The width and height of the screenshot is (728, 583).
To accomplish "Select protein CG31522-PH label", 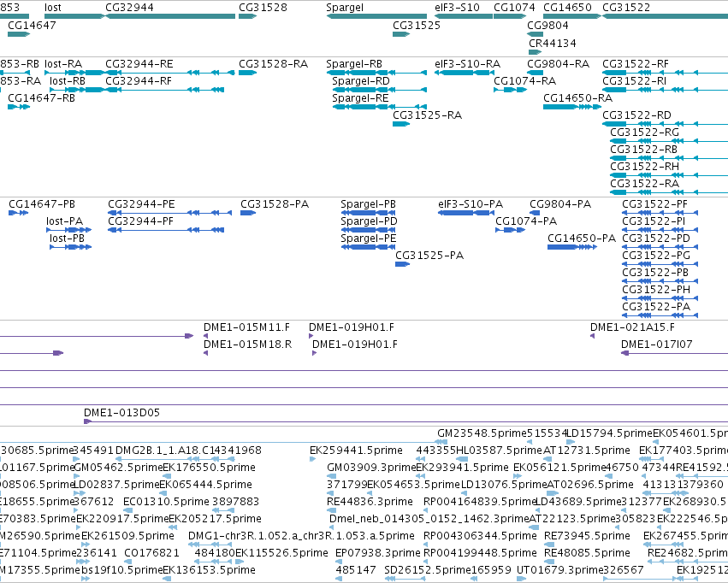I will 656,290.
